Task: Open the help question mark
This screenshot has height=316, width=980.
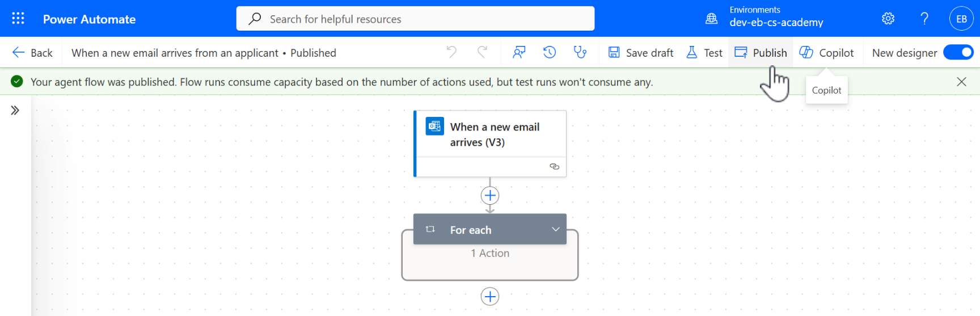Action: pos(924,19)
